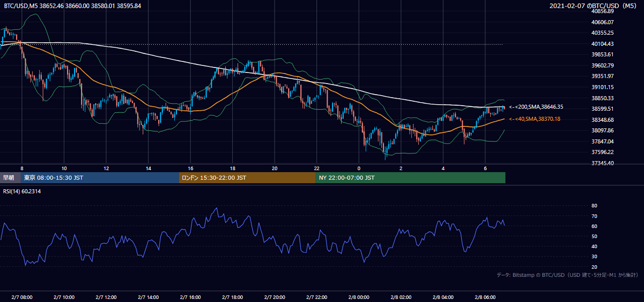644x302 pixels.
Task: Click hour tick 16 under the price chart
Action: click(x=190, y=168)
